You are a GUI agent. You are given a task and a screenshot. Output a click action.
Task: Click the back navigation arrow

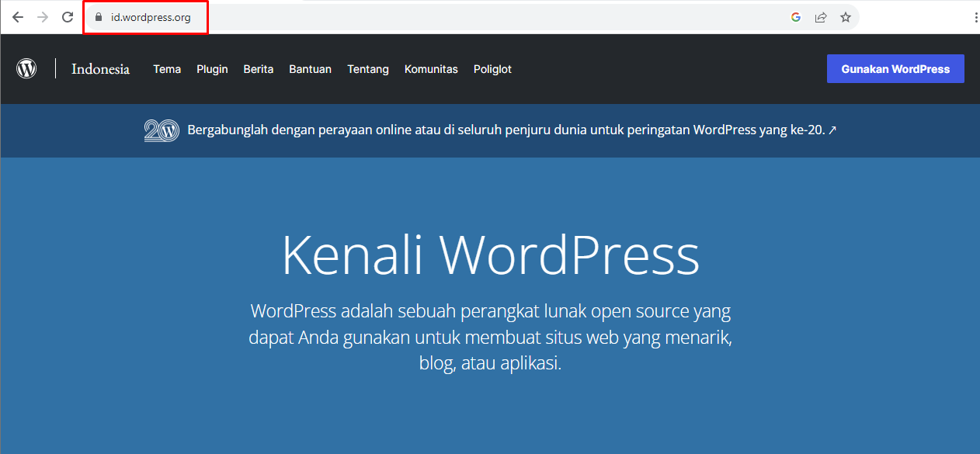(x=17, y=16)
